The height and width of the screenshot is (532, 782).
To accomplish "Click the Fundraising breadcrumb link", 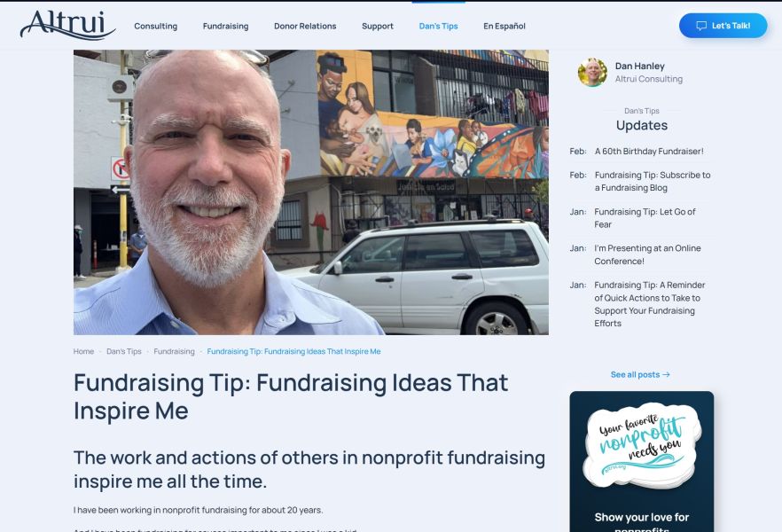I will (x=174, y=351).
